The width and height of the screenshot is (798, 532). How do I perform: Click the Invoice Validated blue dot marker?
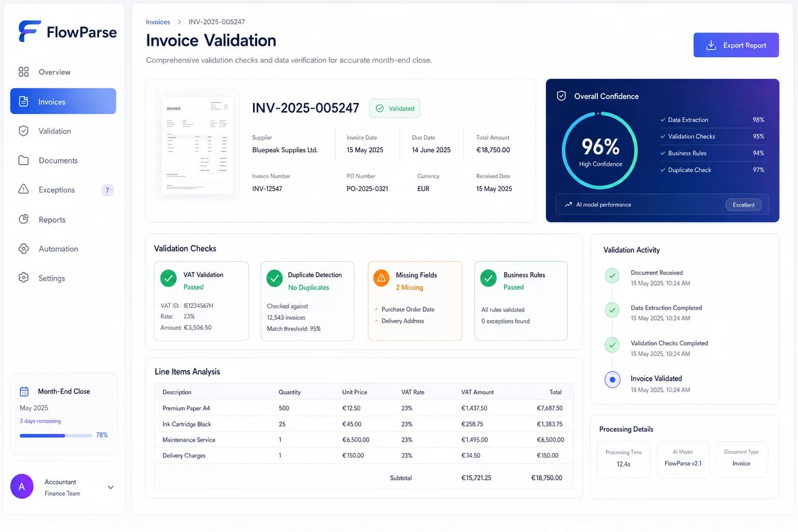(x=613, y=380)
